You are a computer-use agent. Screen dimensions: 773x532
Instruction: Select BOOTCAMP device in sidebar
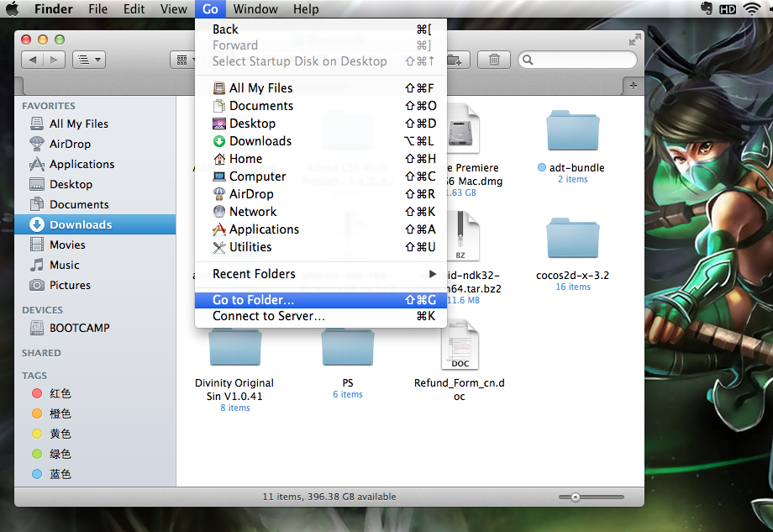pyautogui.click(x=95, y=328)
